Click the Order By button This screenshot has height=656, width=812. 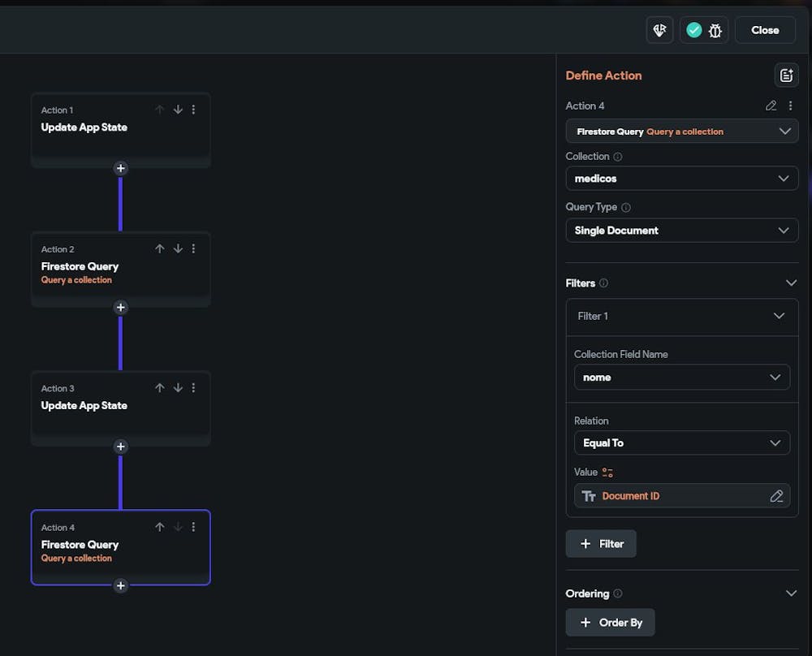click(610, 623)
